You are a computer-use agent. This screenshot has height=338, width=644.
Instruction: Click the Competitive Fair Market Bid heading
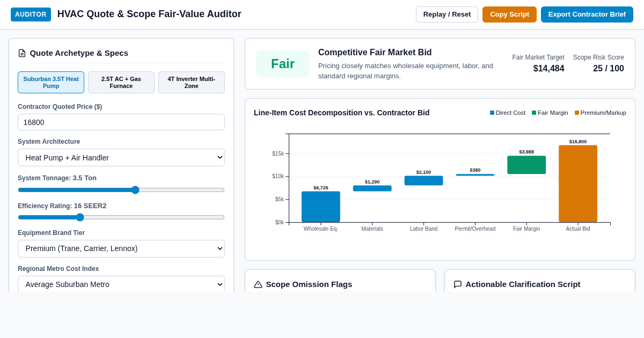[x=375, y=52]
